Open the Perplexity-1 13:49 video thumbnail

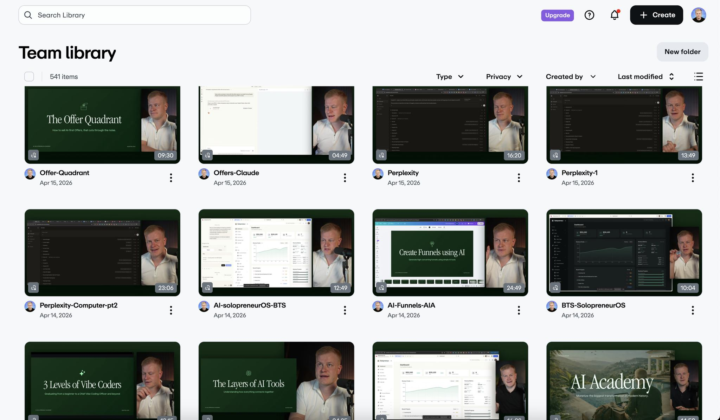(624, 124)
